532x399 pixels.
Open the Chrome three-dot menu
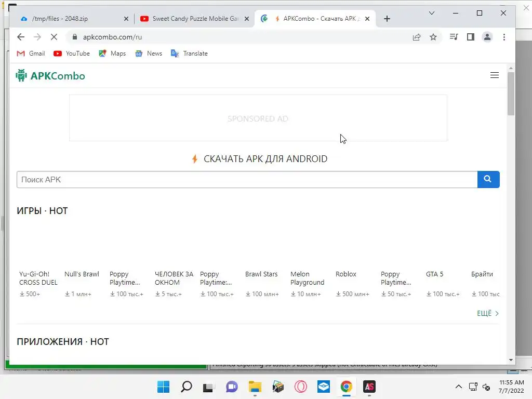(x=504, y=37)
